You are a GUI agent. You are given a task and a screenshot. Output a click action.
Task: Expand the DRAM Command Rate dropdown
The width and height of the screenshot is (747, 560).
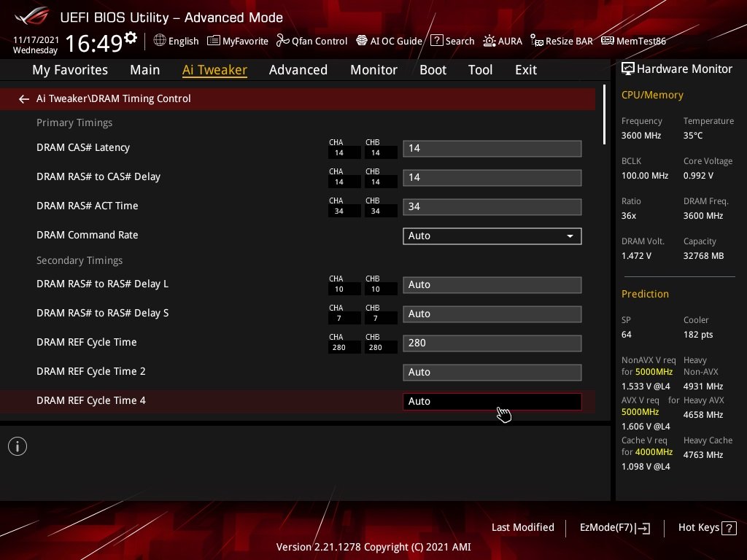[x=492, y=236]
